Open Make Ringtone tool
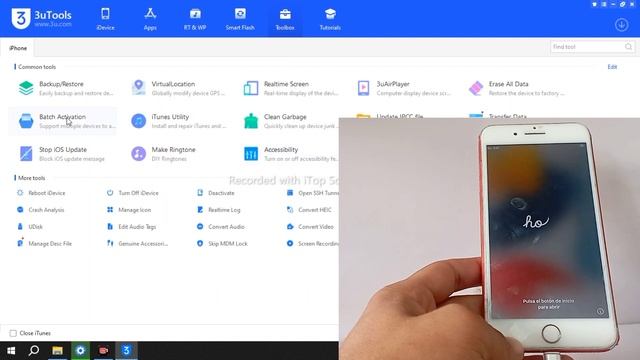Image resolution: width=640 pixels, height=360 pixels. [163, 154]
